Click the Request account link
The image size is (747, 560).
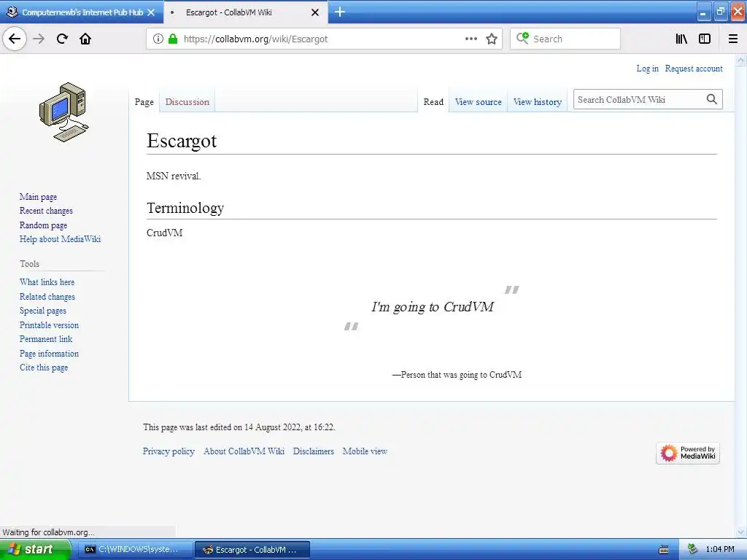pos(694,69)
